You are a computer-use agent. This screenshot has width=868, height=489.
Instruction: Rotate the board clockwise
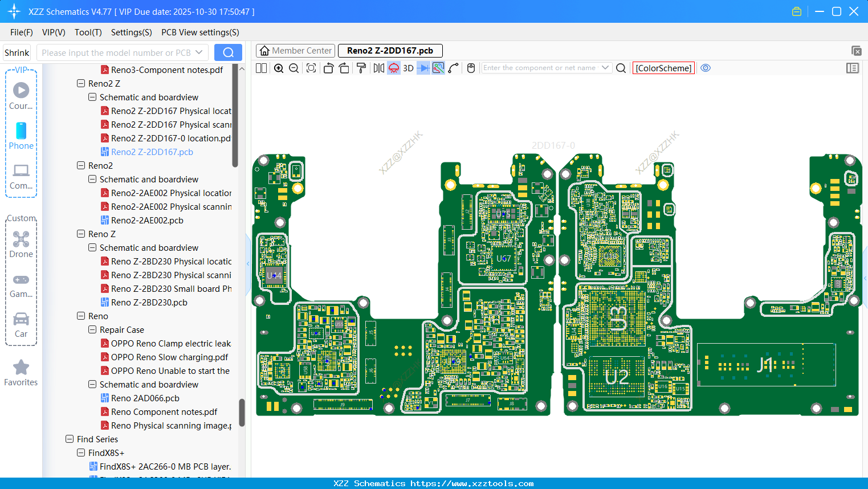[344, 68]
